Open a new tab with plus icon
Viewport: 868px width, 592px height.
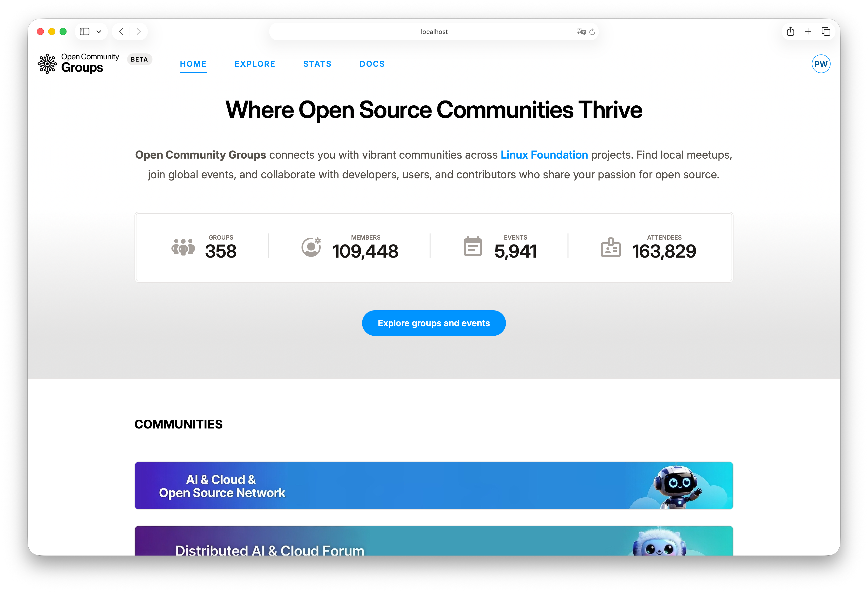(808, 31)
